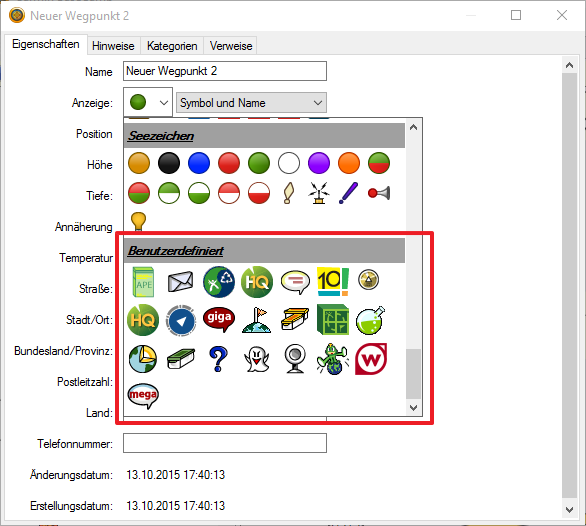Choose the red-over-green buoy symbol
Image resolution: width=586 pixels, height=526 pixels.
pos(139,193)
